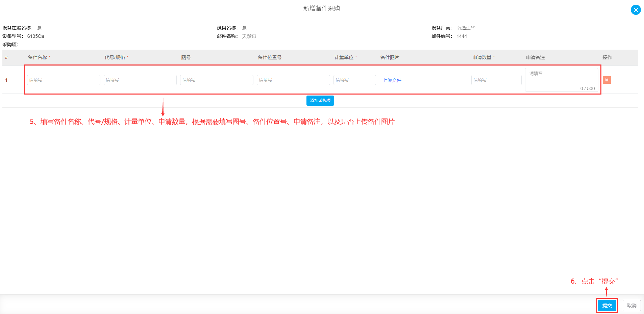
Task: Click the 备件位置号 column header
Action: point(270,57)
